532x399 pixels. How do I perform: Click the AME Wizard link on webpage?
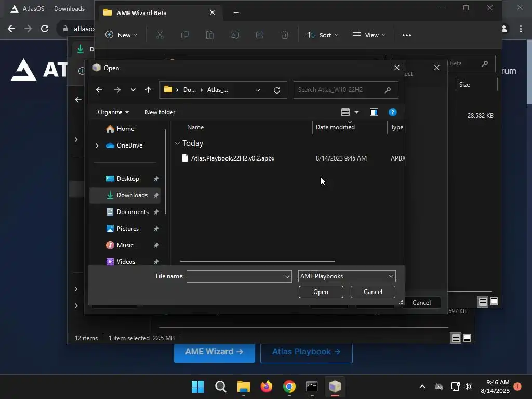pyautogui.click(x=214, y=352)
